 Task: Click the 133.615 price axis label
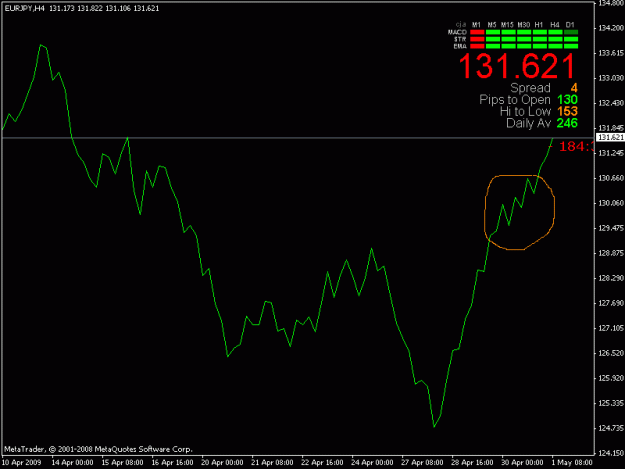pyautogui.click(x=611, y=53)
